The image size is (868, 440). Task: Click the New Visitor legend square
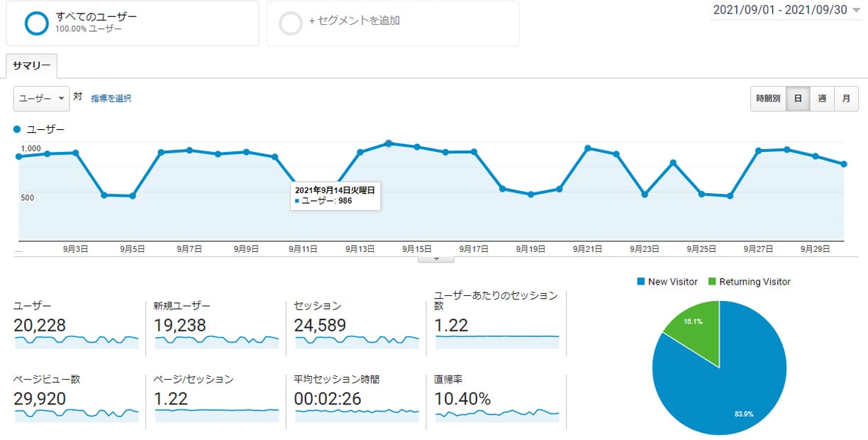pos(641,282)
